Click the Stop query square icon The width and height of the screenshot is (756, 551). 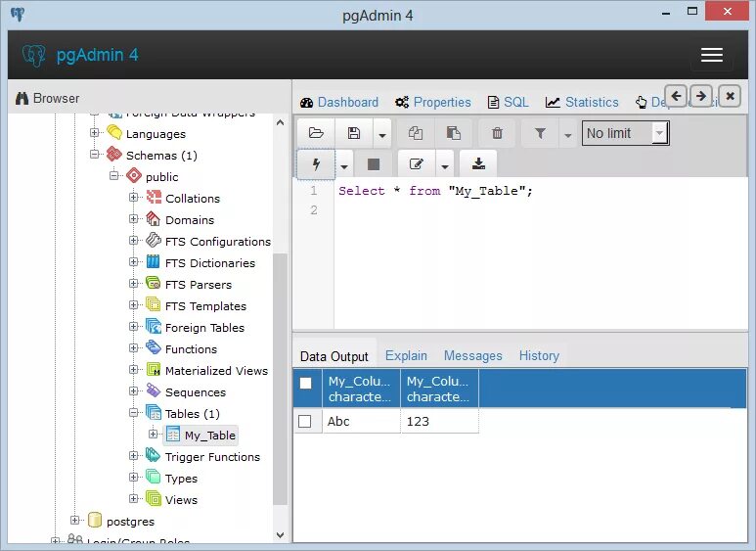point(374,164)
